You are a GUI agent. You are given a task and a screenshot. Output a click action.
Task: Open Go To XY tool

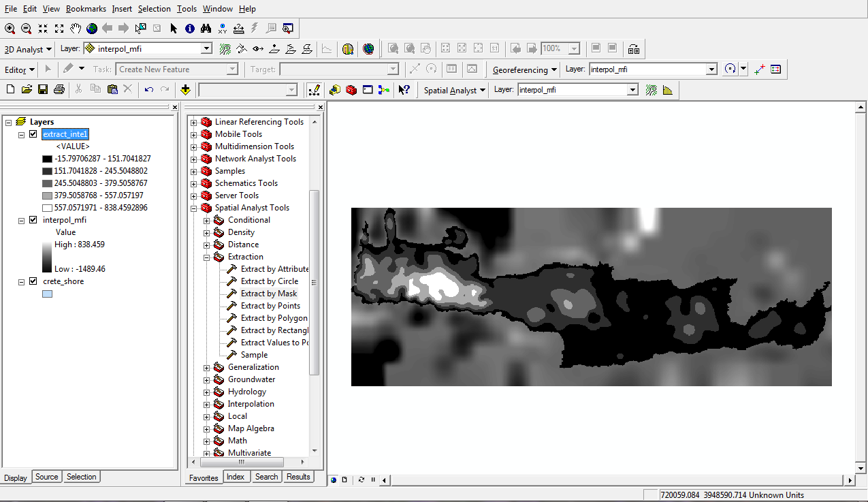(222, 29)
